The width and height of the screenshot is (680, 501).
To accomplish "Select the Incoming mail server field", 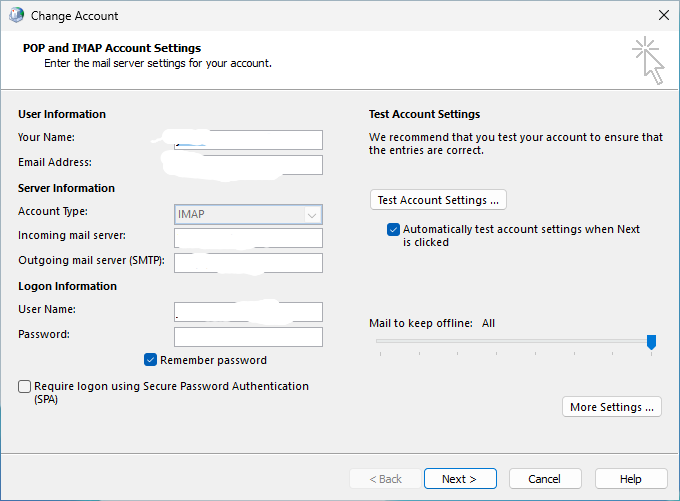I will pyautogui.click(x=248, y=238).
